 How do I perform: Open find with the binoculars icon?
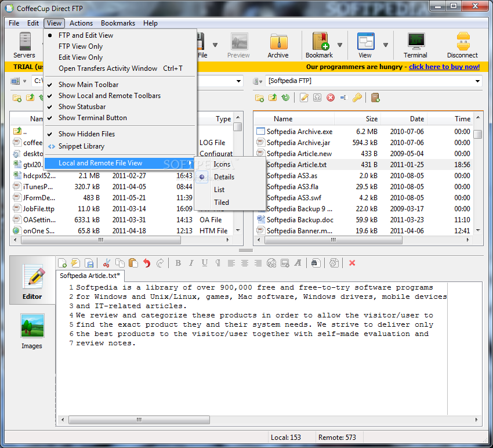[316, 263]
